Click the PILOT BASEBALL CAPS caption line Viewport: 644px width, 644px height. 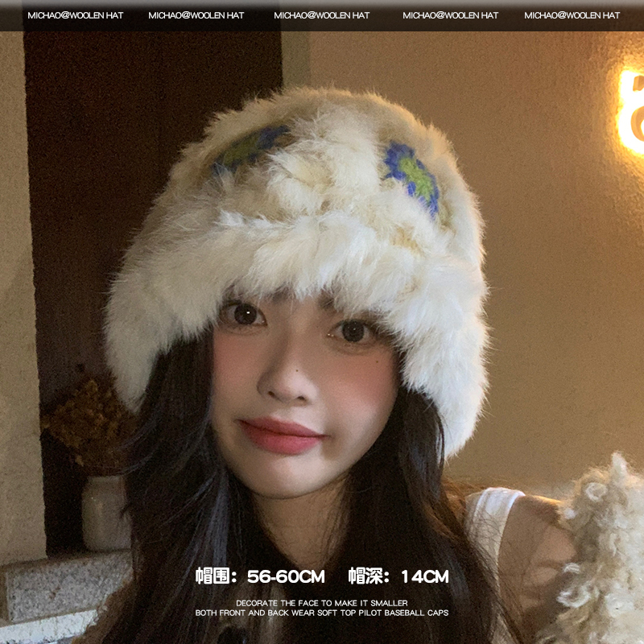[321, 613]
